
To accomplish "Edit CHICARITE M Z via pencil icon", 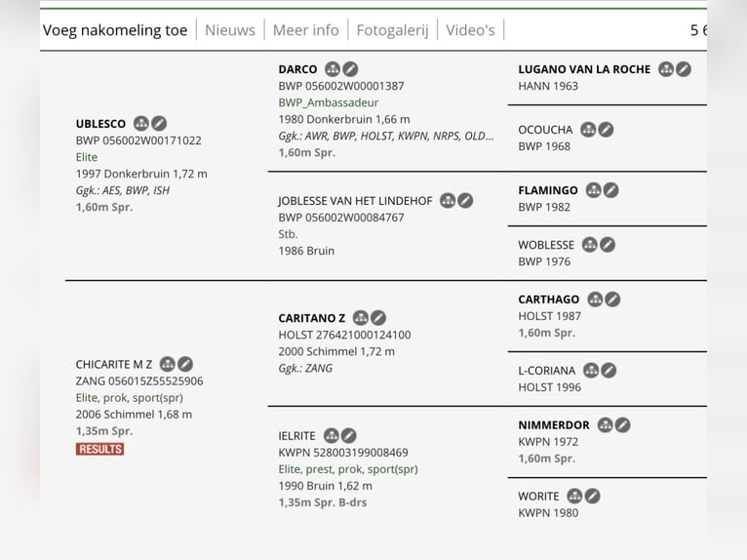I will click(x=185, y=364).
